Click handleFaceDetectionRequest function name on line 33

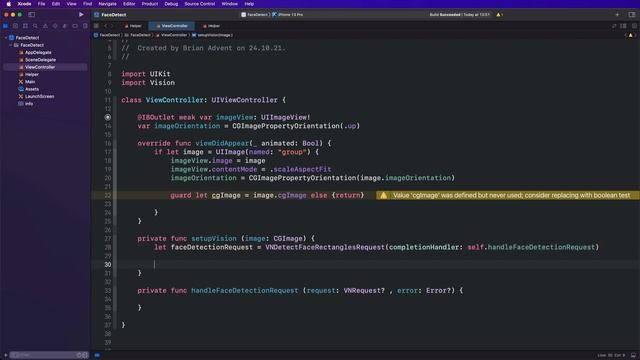[244, 291]
